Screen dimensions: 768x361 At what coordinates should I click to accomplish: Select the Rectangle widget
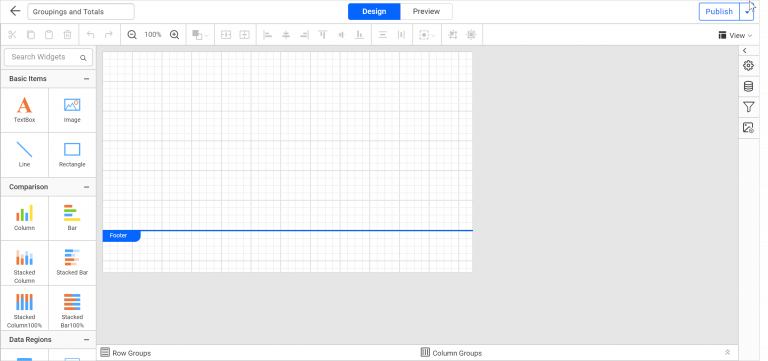click(x=72, y=155)
